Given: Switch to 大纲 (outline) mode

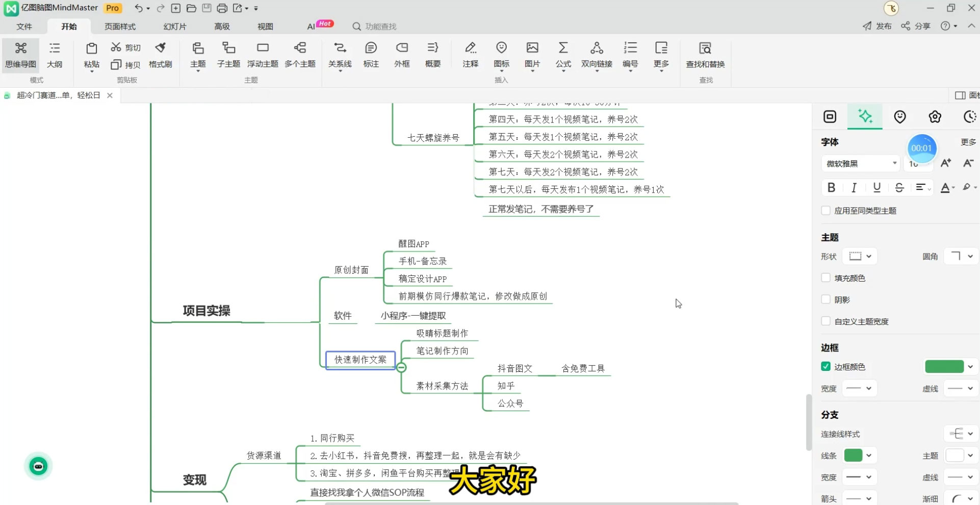Looking at the screenshot, I should pos(55,56).
